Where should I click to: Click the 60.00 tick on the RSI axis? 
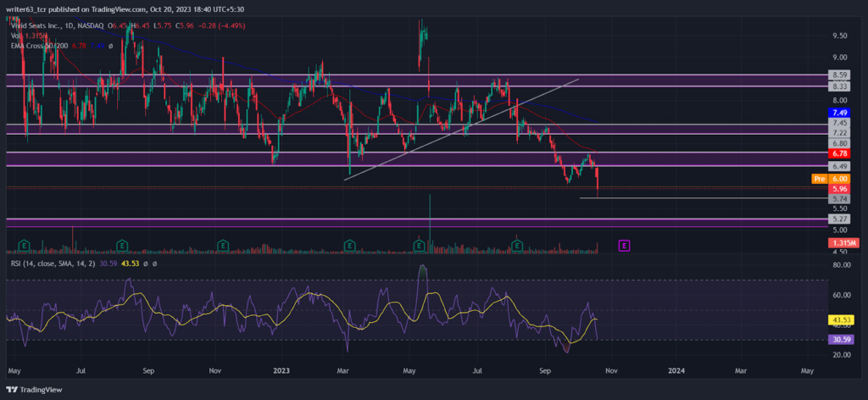point(842,296)
